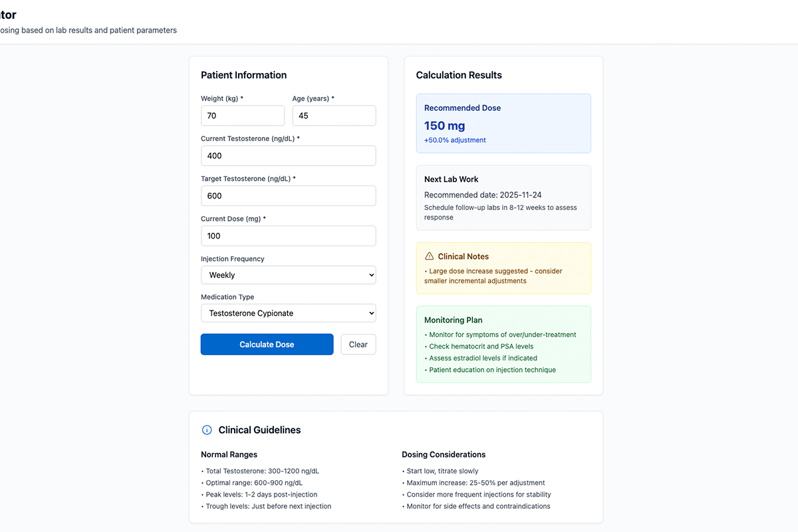Viewport: 798px width, 532px height.
Task: Select the Current Testosterone input field
Action: 288,155
